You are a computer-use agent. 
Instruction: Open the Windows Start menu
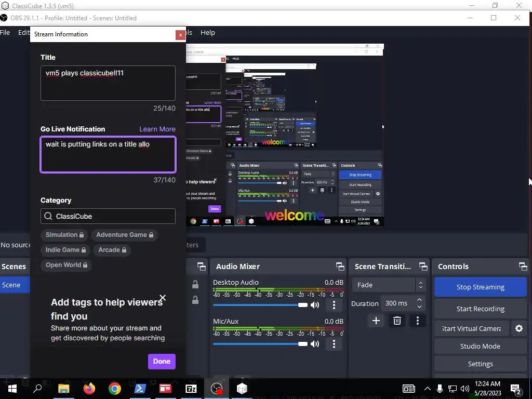(x=12, y=389)
